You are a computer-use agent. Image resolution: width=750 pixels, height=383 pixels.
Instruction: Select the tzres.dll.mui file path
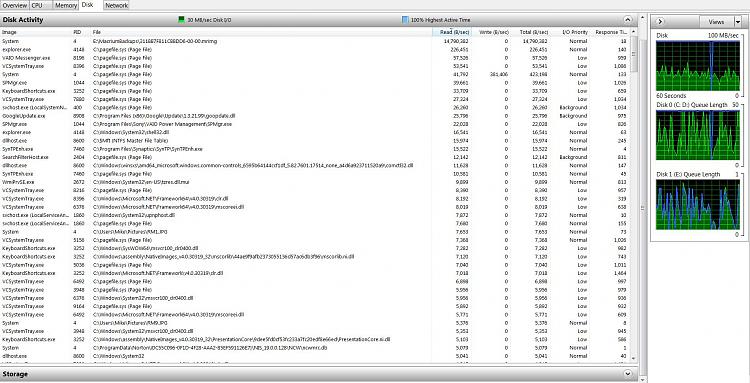(140, 182)
